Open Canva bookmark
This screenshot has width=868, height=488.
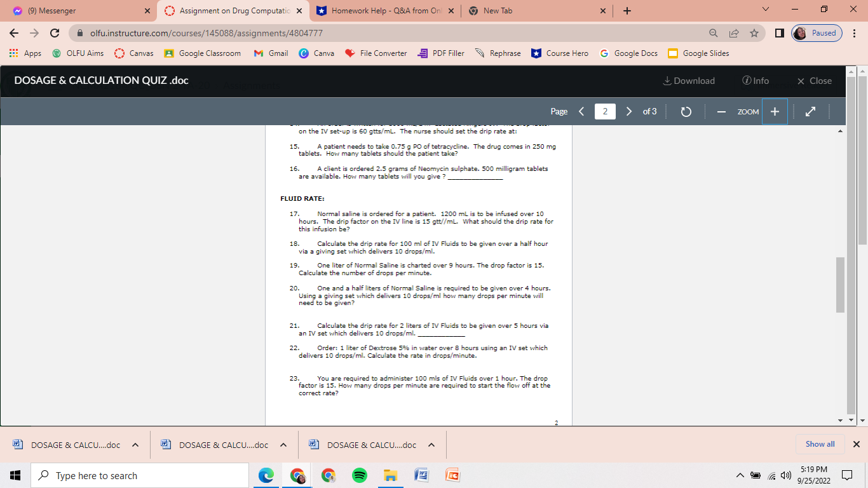[x=316, y=53]
